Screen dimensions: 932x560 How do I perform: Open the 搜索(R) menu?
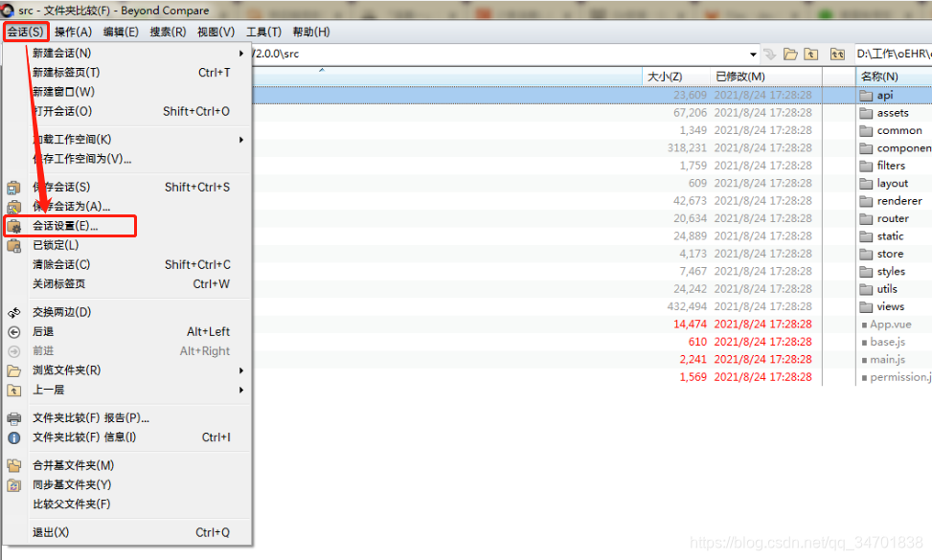[168, 32]
